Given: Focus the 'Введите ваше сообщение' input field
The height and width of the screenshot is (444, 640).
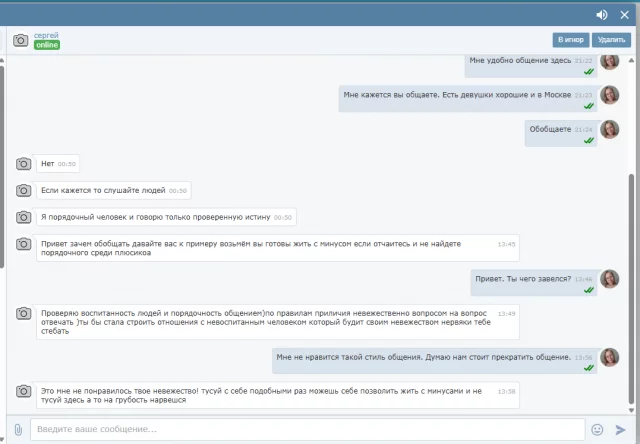Looking at the screenshot, I should coord(308,429).
